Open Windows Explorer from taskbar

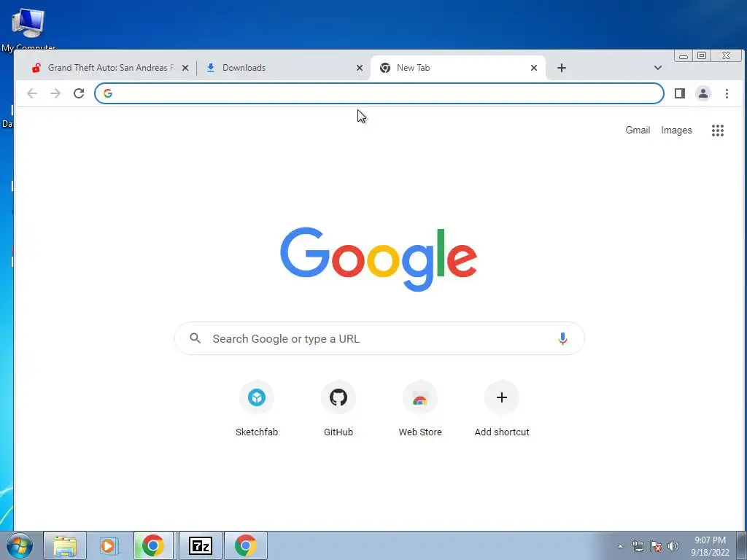[65, 545]
